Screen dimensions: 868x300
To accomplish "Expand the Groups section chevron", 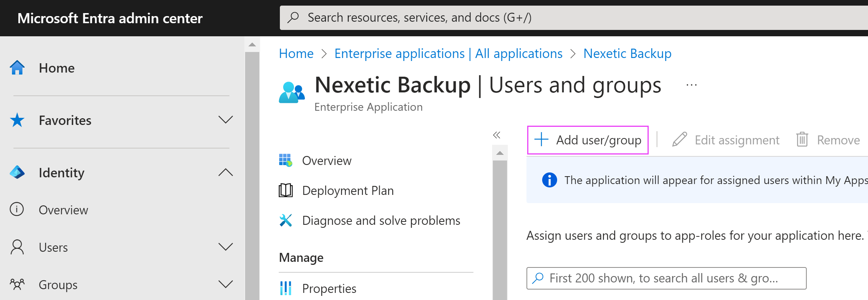I will click(226, 284).
